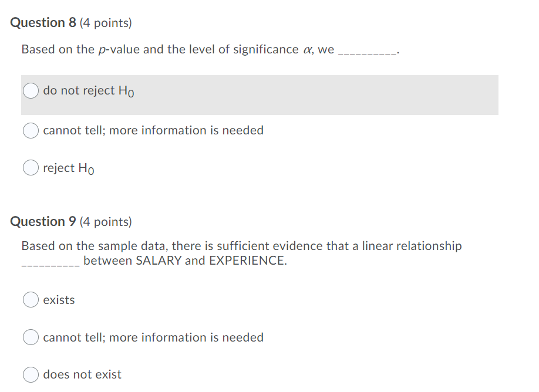Select the "does not exist" radio button

click(31, 374)
